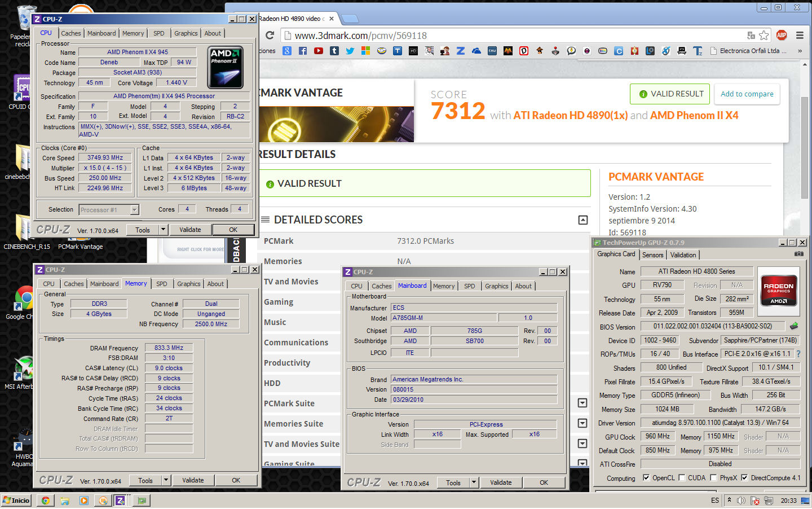This screenshot has width=812, height=509.
Task: Click the Inicio start button
Action: [x=16, y=501]
